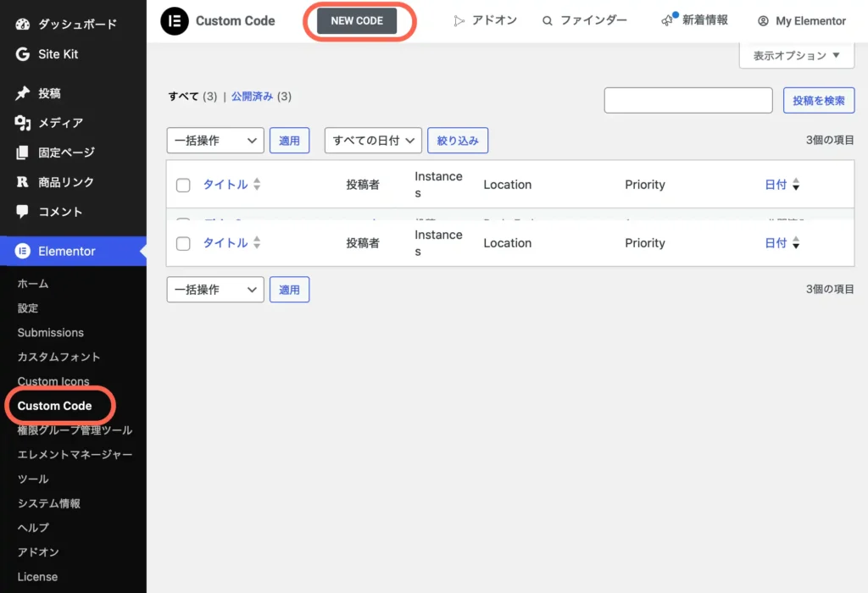The height and width of the screenshot is (593, 868).
Task: Open Custom Icons submenu item
Action: [x=53, y=381]
